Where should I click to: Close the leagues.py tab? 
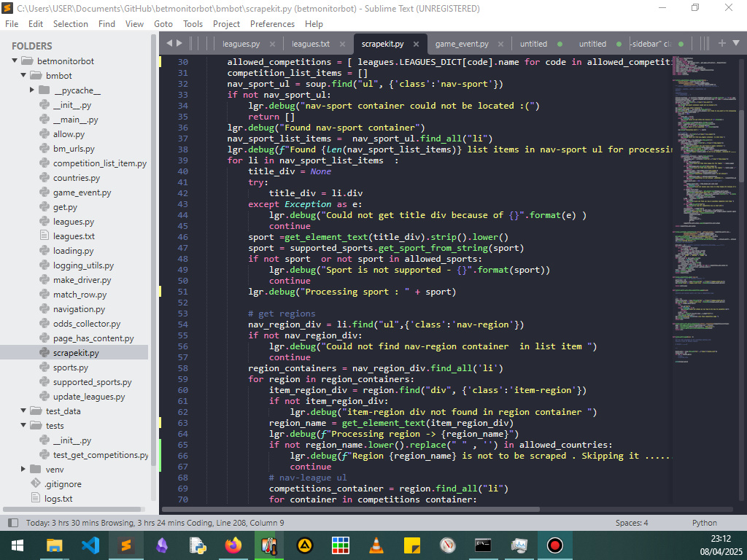pyautogui.click(x=271, y=43)
